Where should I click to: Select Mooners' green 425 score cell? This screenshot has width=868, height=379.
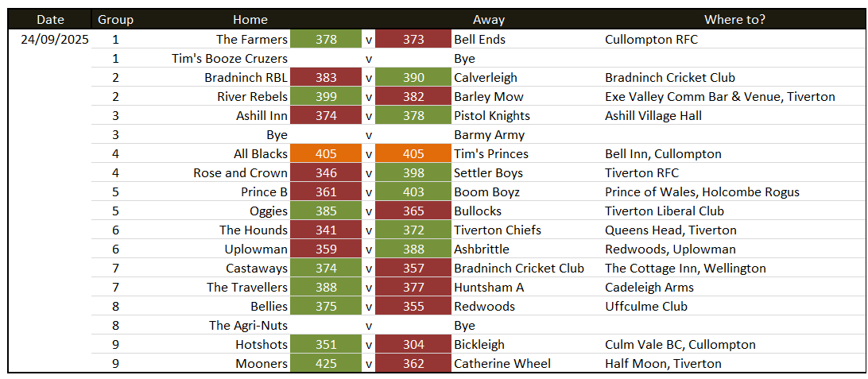[x=326, y=364]
